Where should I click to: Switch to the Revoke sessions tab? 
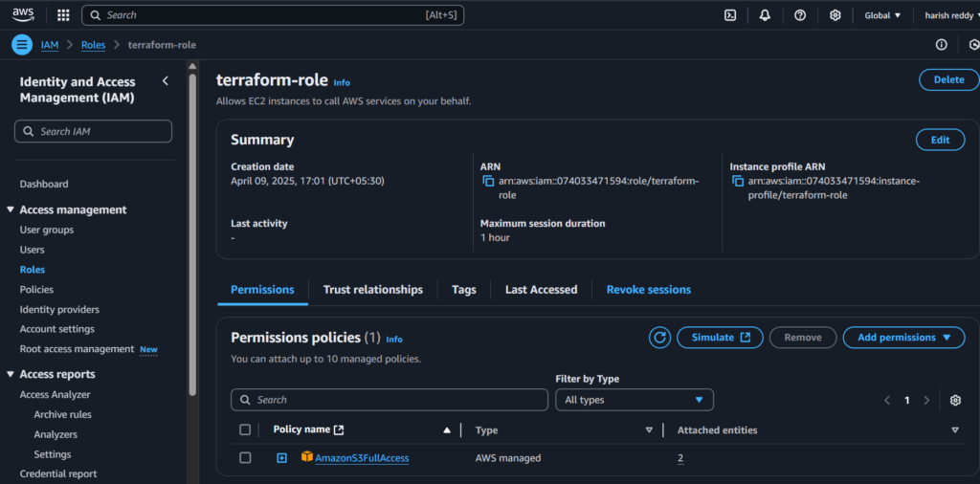click(x=649, y=290)
